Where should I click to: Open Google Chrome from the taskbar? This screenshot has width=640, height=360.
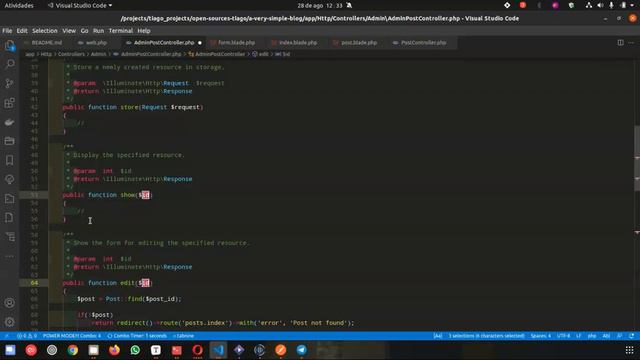73,350
